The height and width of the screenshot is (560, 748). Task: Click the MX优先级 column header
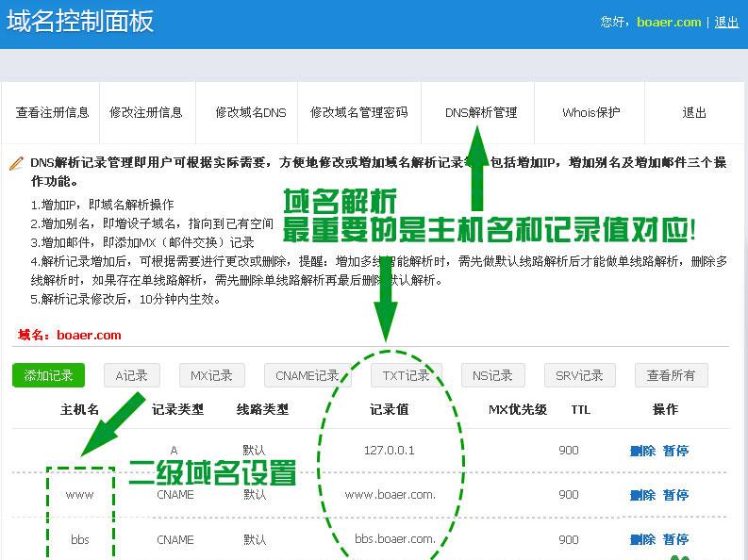click(518, 409)
